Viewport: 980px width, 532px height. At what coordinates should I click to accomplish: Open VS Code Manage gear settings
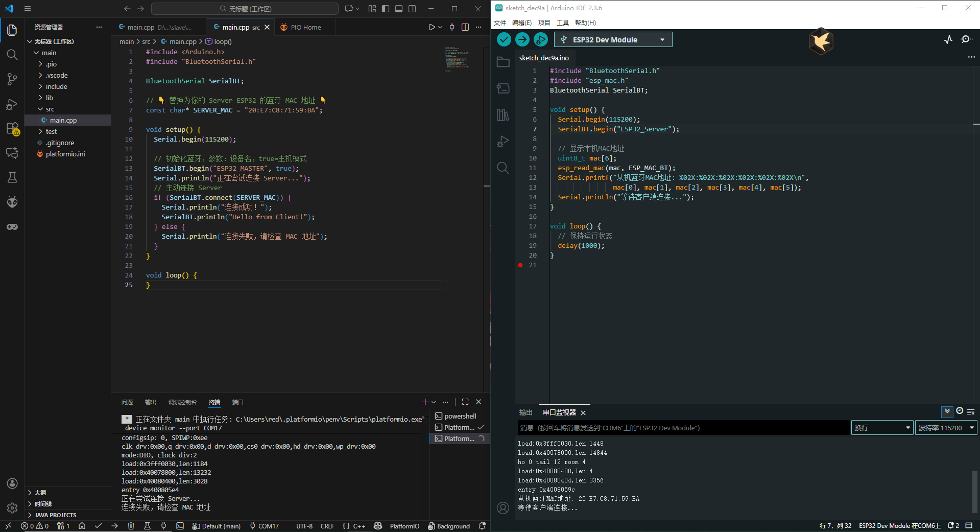tap(12, 508)
